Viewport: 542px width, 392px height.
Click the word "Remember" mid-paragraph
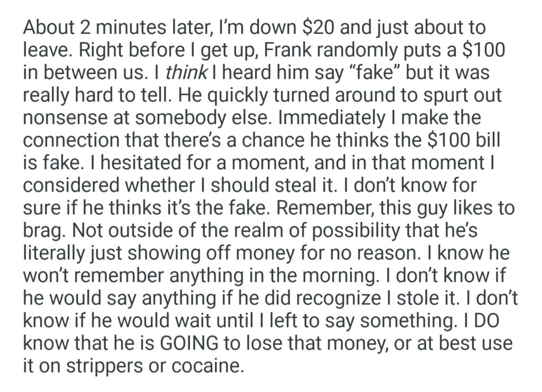click(322, 208)
